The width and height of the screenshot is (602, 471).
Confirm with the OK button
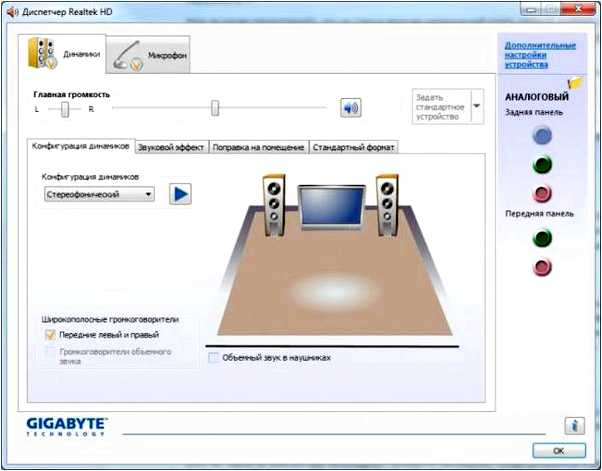(x=559, y=451)
